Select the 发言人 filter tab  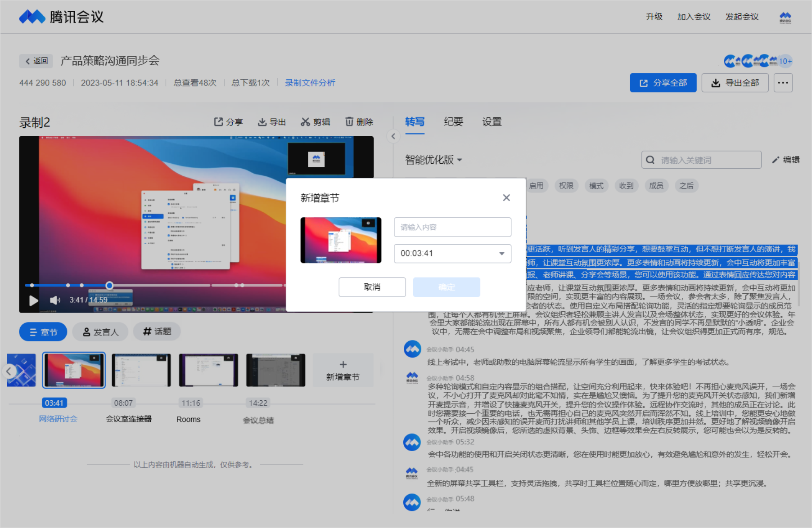click(x=100, y=332)
